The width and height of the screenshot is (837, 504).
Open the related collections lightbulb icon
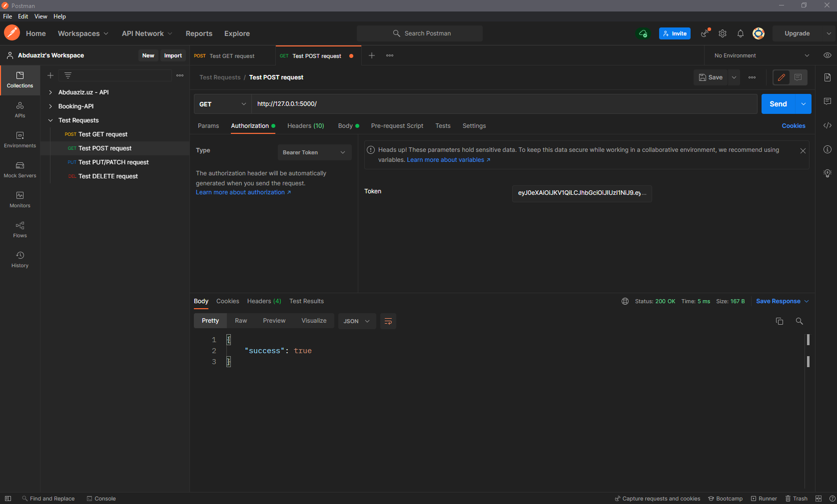pos(828,173)
